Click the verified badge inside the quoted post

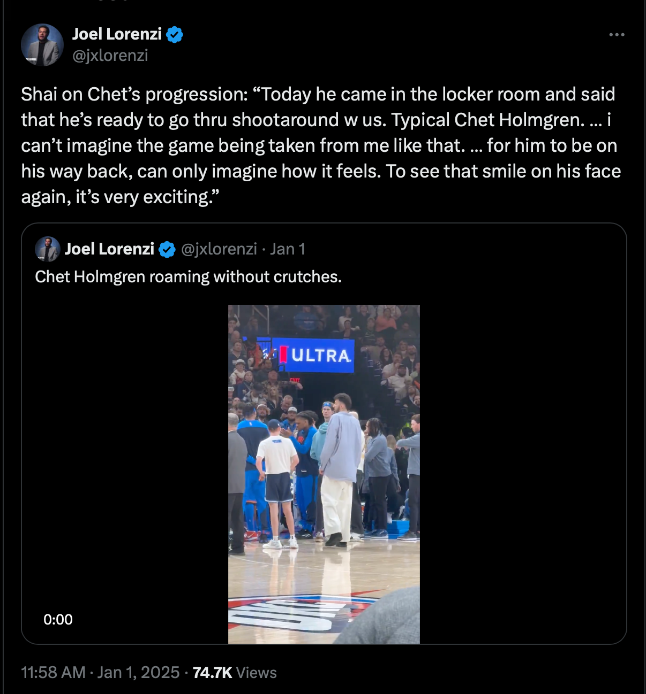pyautogui.click(x=168, y=249)
